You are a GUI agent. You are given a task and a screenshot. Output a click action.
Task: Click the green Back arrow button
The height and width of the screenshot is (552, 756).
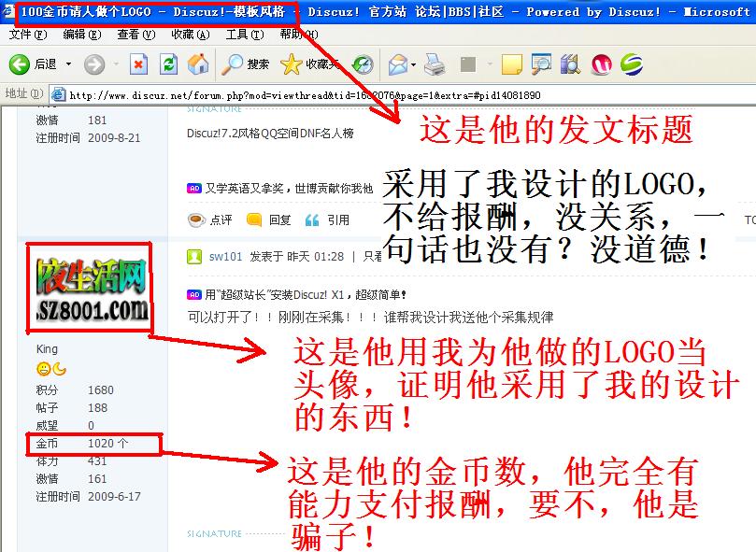20,64
